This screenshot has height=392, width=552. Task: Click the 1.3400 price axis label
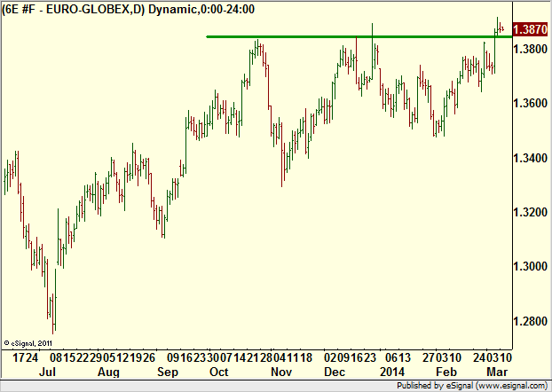[x=530, y=159]
